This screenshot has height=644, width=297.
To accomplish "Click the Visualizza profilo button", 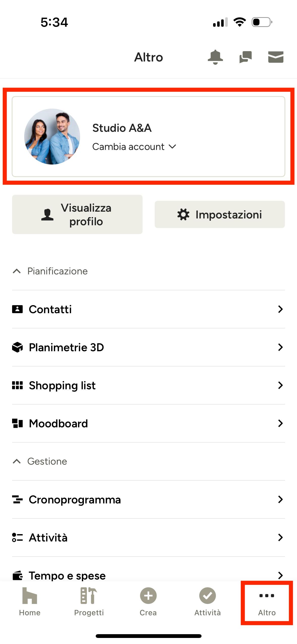I will (77, 214).
